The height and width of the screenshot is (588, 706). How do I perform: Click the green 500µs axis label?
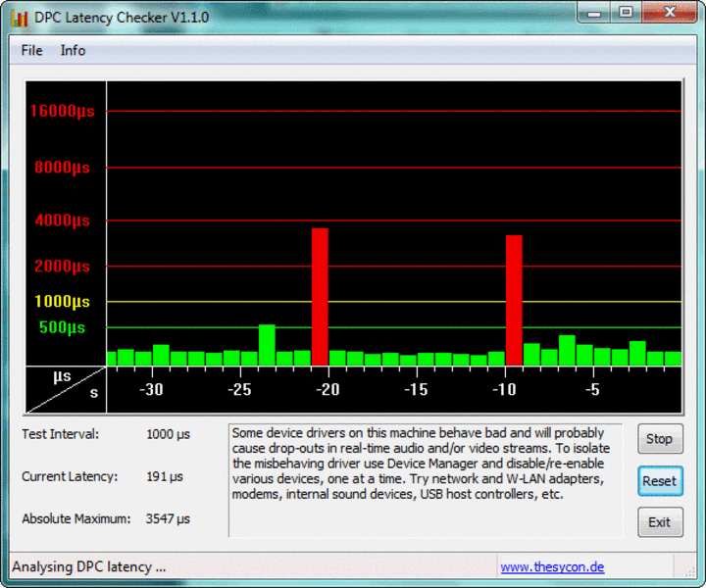[x=62, y=327]
